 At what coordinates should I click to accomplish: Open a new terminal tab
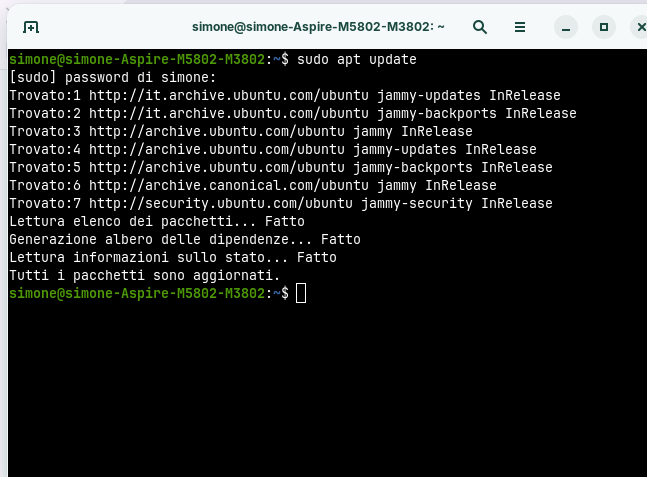click(31, 27)
